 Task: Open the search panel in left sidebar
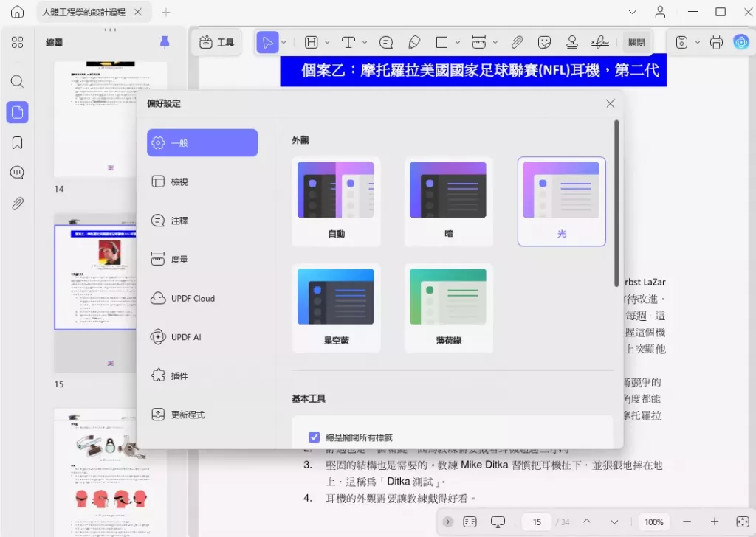(x=17, y=81)
